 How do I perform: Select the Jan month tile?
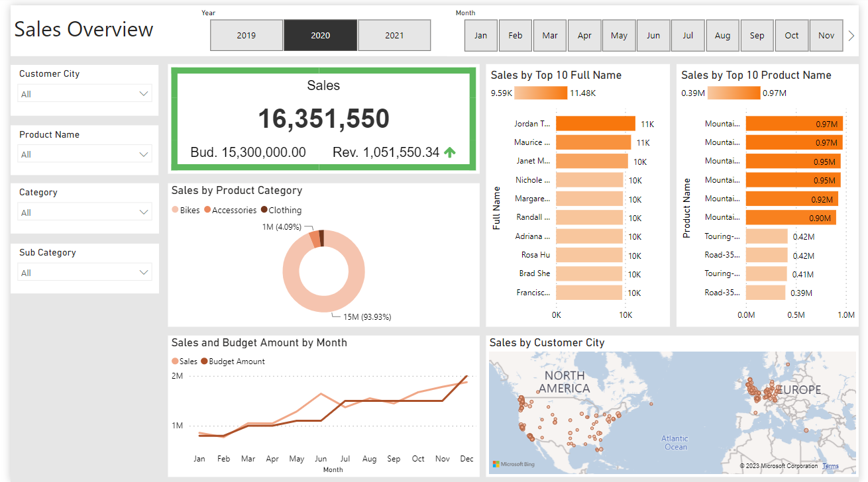(481, 36)
